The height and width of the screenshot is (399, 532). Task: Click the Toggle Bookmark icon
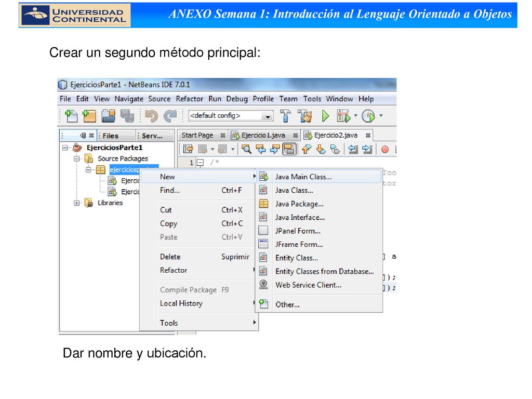point(335,149)
